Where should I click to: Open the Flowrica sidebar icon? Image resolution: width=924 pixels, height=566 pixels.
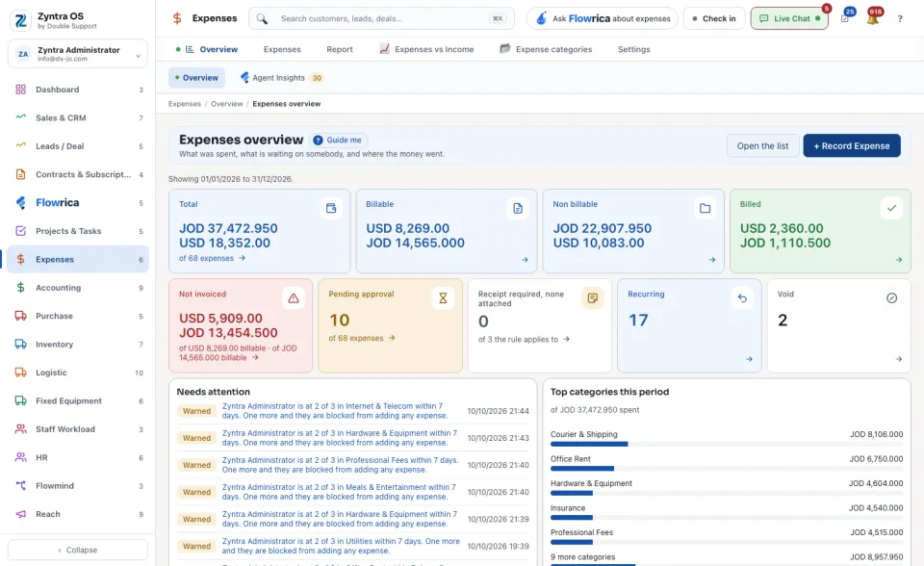[20, 203]
